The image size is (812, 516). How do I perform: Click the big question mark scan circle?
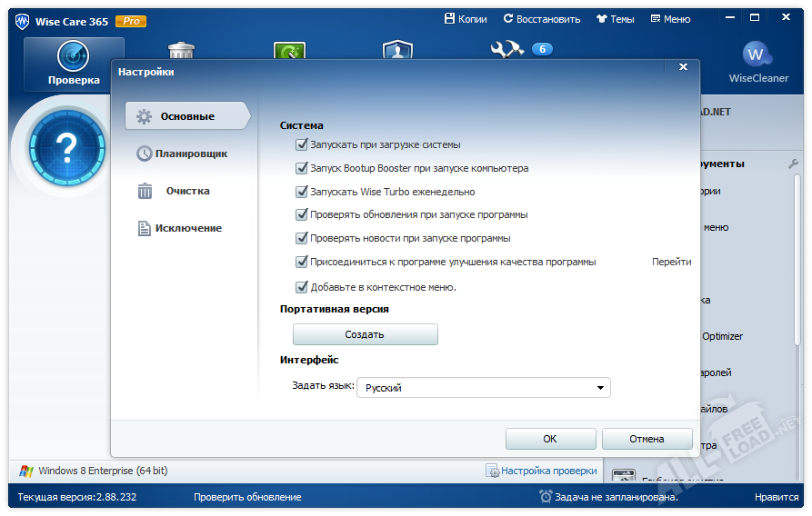click(x=64, y=145)
